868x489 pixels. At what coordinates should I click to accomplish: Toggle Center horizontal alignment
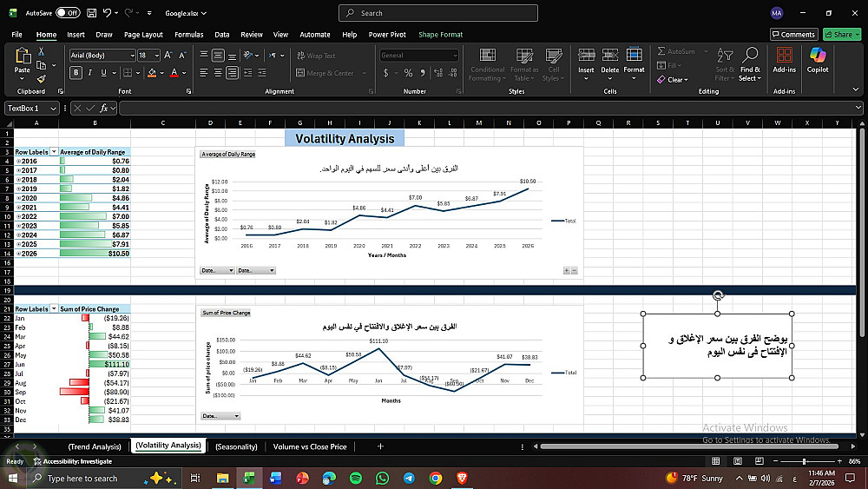click(218, 73)
